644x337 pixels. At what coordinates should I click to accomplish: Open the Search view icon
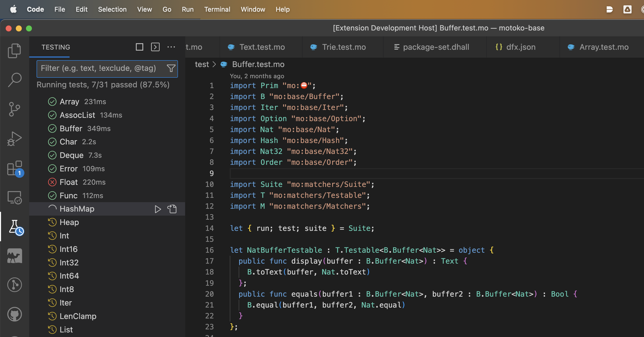coord(14,80)
